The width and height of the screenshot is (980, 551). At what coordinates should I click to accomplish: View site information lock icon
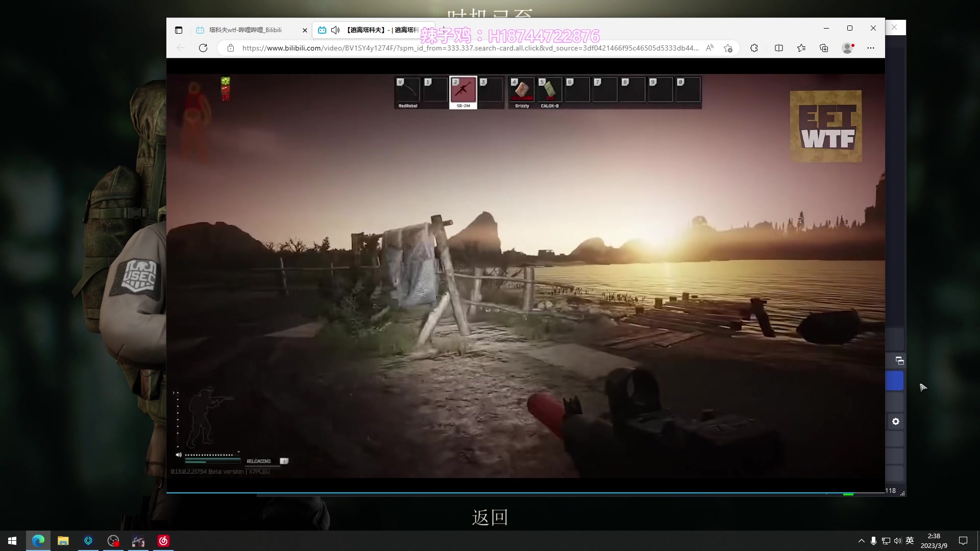point(231,48)
